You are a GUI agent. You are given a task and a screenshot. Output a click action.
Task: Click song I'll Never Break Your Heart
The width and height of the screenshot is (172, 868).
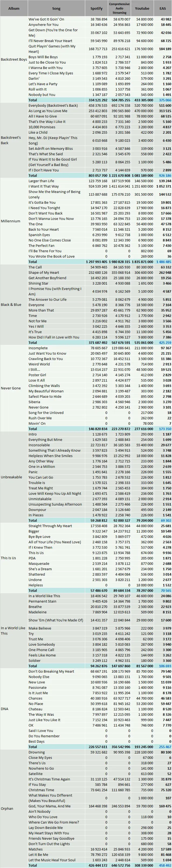tap(50, 41)
